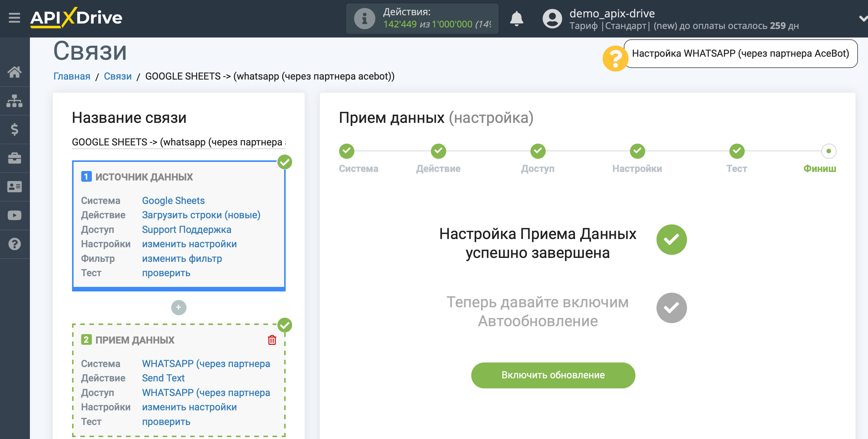Click the green check on data source block

(285, 162)
